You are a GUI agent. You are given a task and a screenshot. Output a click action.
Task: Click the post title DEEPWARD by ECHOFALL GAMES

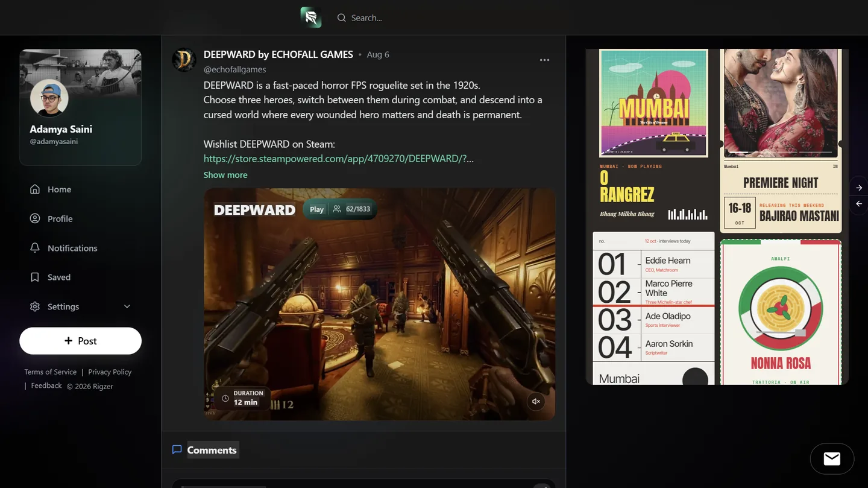coord(278,54)
